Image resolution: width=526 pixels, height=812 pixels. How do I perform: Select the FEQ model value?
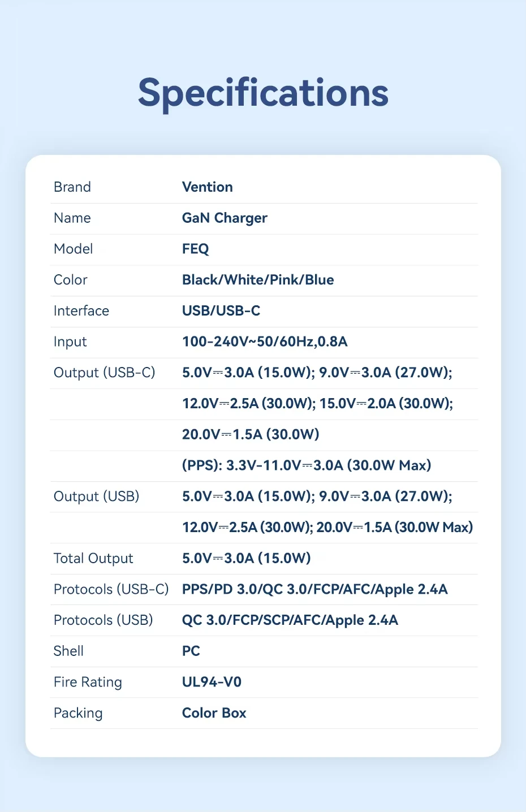click(x=195, y=249)
